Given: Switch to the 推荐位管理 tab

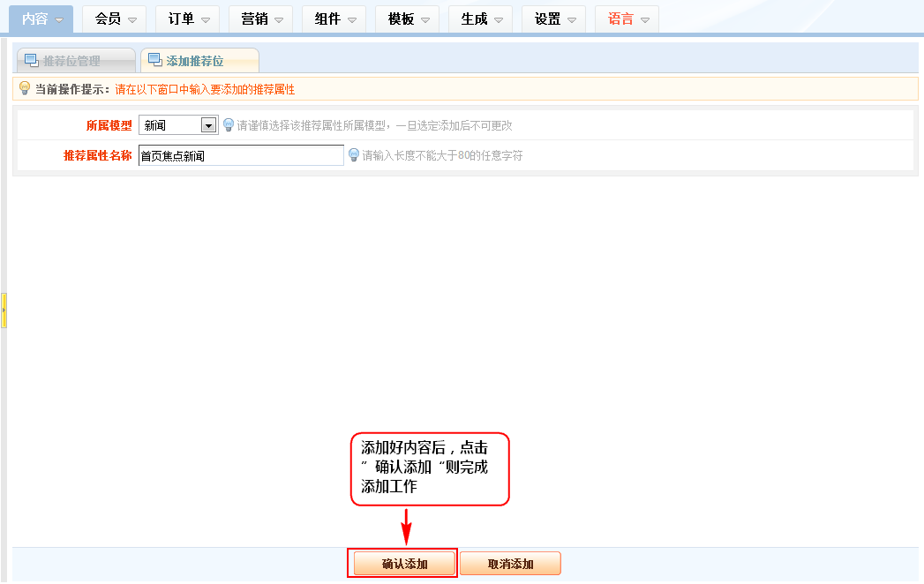Looking at the screenshot, I should [x=75, y=61].
